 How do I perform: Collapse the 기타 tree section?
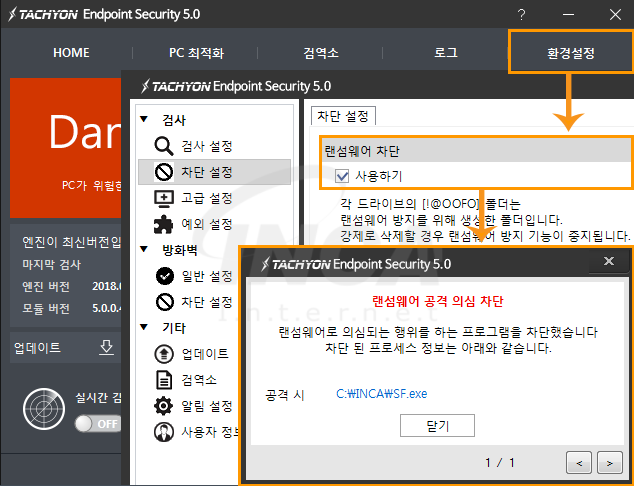[x=144, y=327]
